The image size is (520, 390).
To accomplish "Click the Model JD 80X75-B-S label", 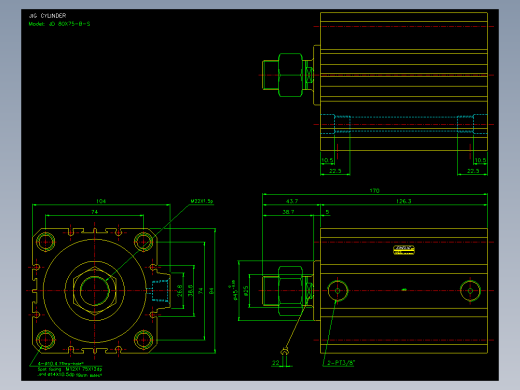I will pos(59,24).
